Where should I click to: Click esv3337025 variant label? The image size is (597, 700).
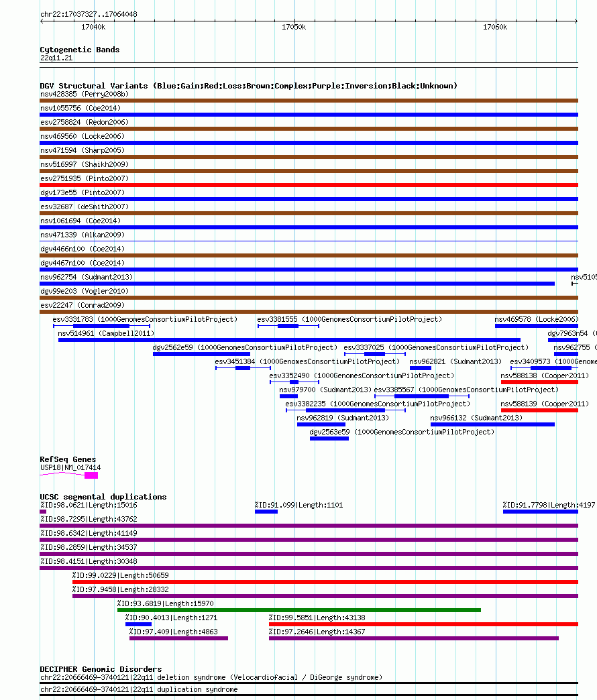coord(436,347)
